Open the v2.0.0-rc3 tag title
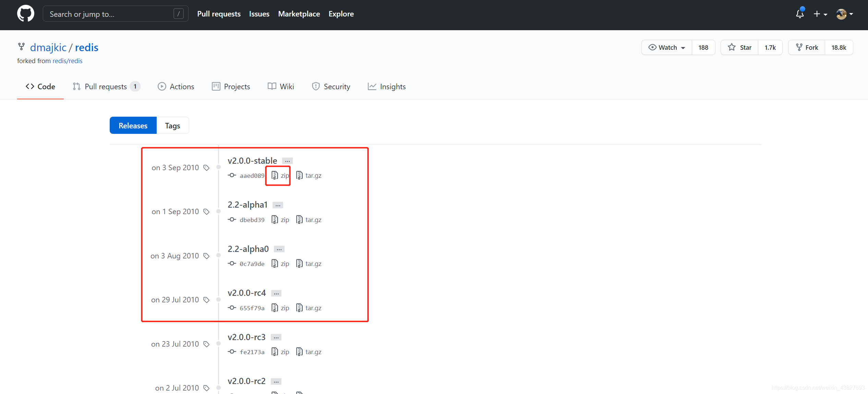This screenshot has height=394, width=868. [246, 337]
